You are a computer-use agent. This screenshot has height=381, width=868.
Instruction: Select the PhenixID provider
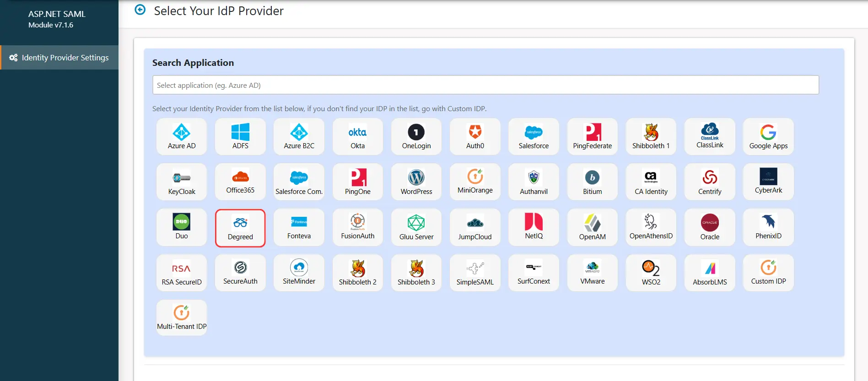tap(768, 227)
